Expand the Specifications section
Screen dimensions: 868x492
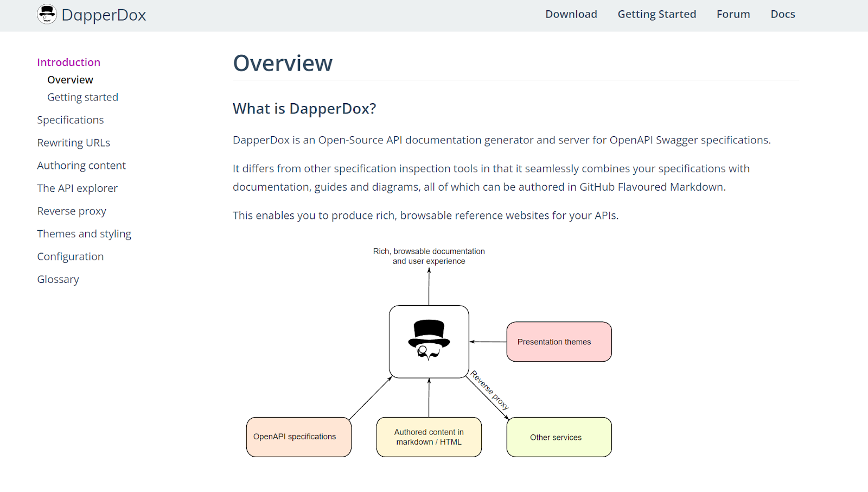(x=70, y=119)
